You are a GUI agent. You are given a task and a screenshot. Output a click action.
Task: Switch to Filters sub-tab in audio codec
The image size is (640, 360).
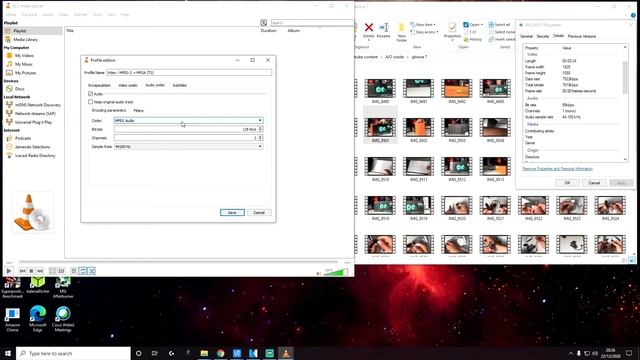point(138,111)
